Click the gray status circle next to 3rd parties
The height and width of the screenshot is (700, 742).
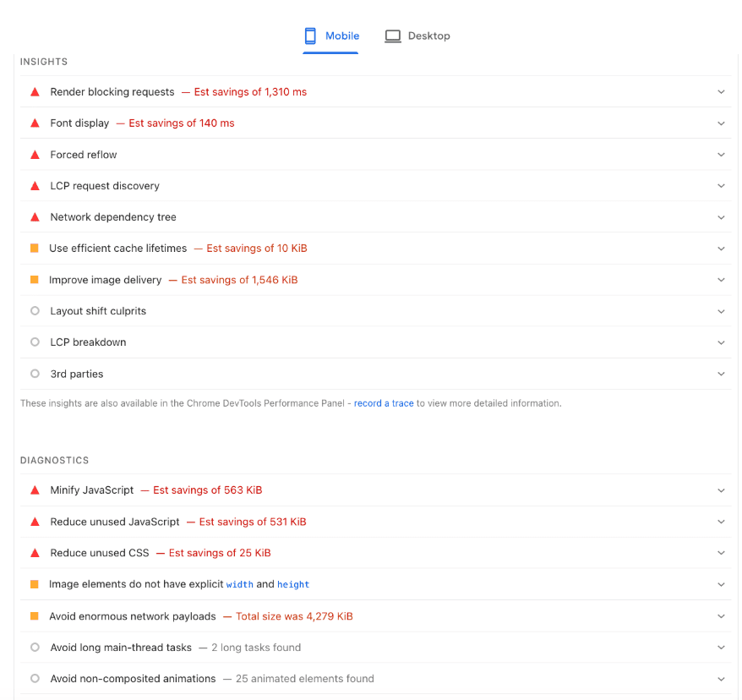coord(35,373)
